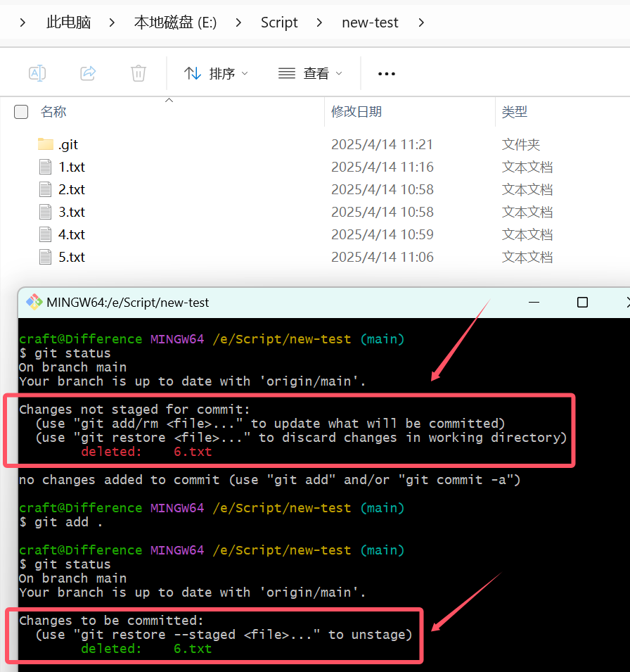Expand the chevron after new-test in address bar
Viewport: 630px width, 672px height.
421,23
